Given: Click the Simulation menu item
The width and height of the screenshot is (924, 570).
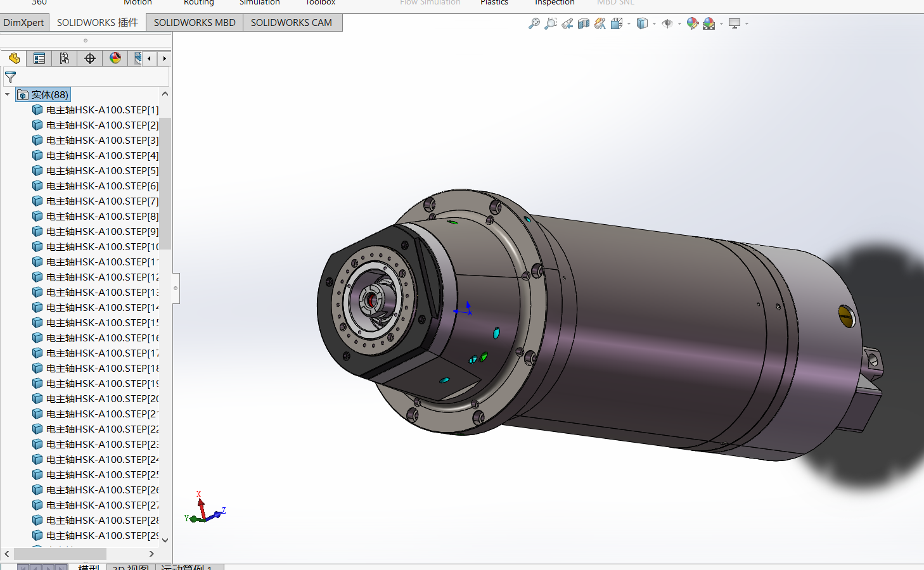Looking at the screenshot, I should (259, 3).
